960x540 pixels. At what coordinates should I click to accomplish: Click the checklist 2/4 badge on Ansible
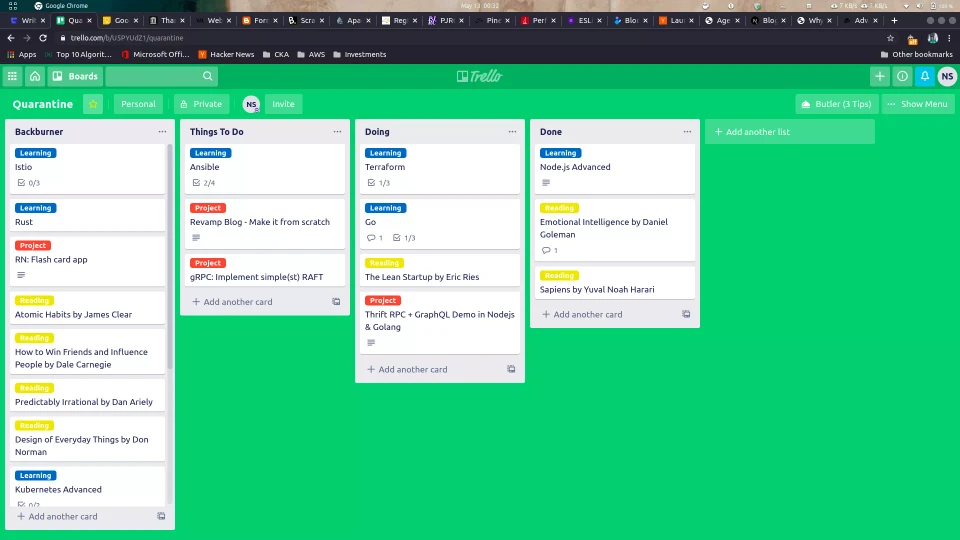203,182
